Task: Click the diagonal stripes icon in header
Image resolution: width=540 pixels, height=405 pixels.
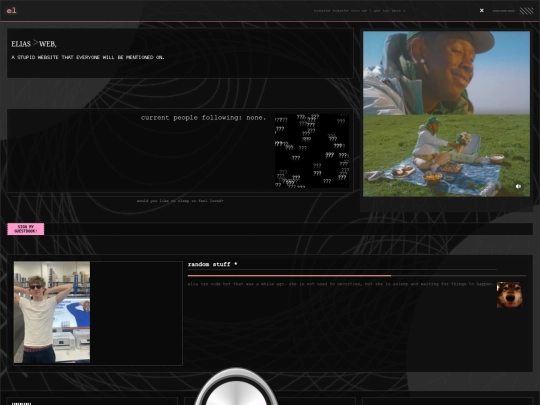Action: (x=526, y=11)
